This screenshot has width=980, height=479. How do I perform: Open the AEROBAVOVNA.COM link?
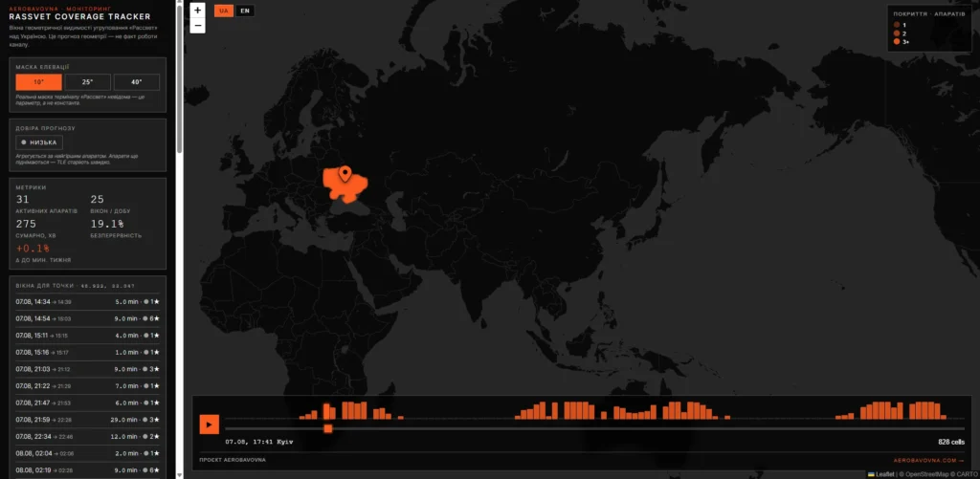coord(928,460)
